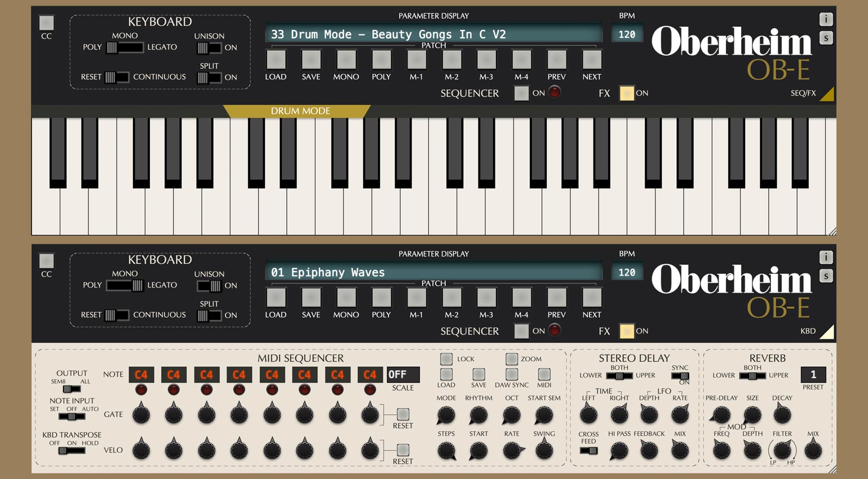Click the VELO row RESET button
Image resolution: width=868 pixels, height=479 pixels.
[402, 450]
